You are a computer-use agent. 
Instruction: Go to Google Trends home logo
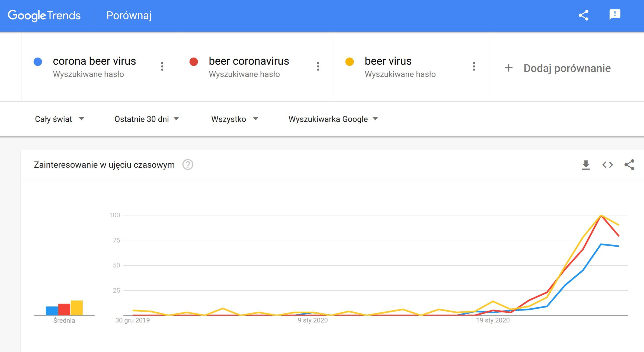(44, 15)
